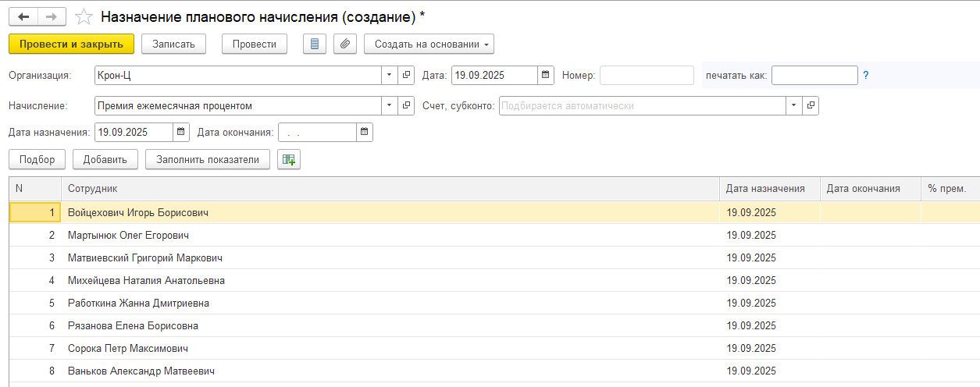Screen dimensions: 980x387
Task: Expand the Счет, субконто dropdown
Action: pyautogui.click(x=794, y=105)
